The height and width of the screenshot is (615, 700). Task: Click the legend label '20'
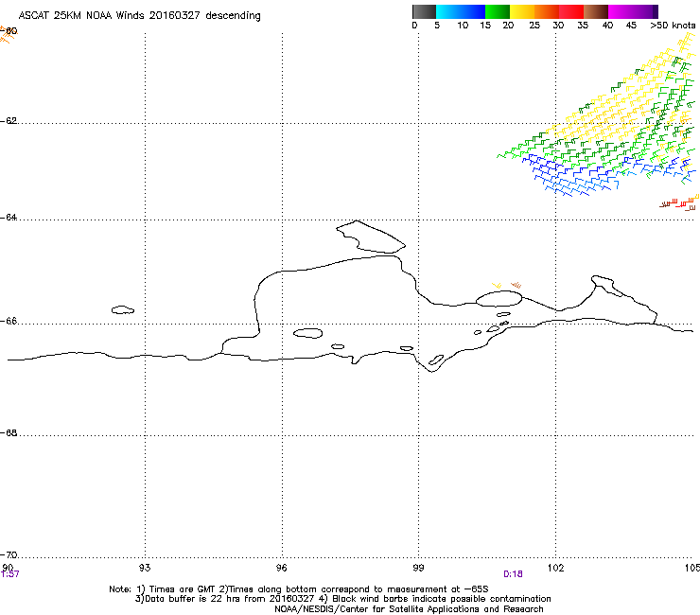click(508, 26)
